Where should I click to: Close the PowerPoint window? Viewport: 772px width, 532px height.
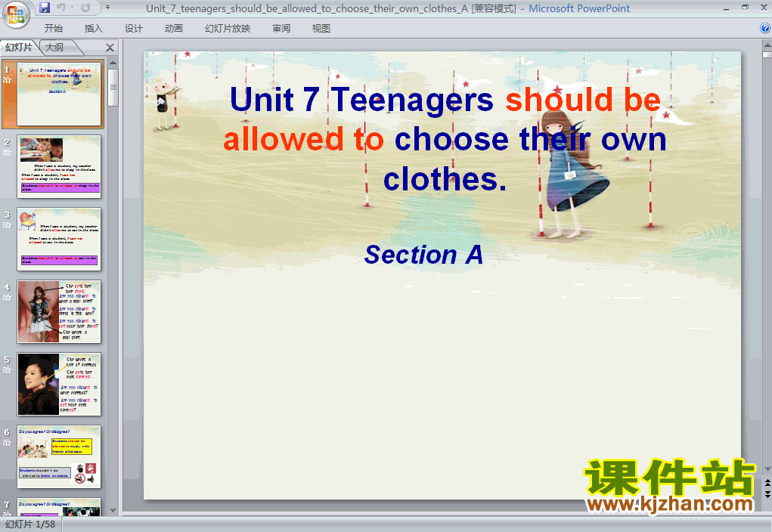764,8
